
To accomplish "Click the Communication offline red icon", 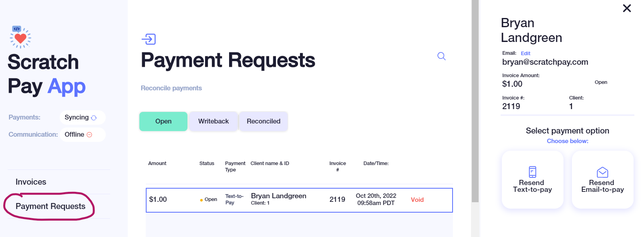I will pyautogui.click(x=89, y=135).
